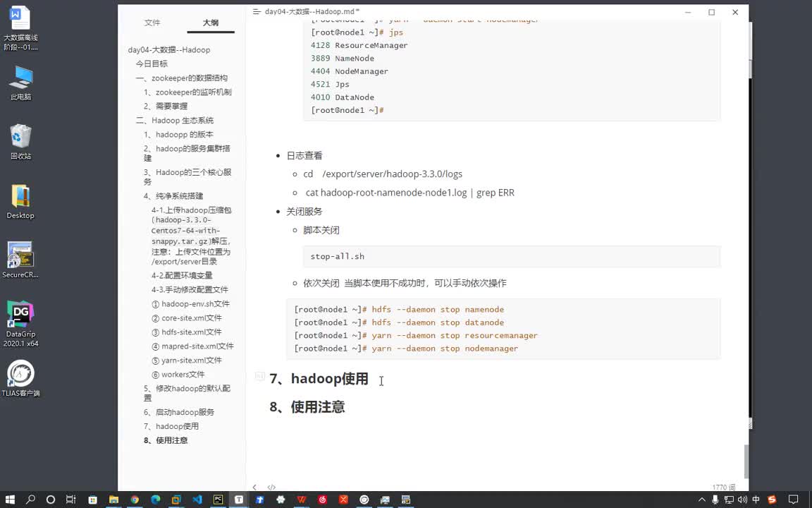
Task: Jump to 2、需要掌握 in outline
Action: coord(166,107)
